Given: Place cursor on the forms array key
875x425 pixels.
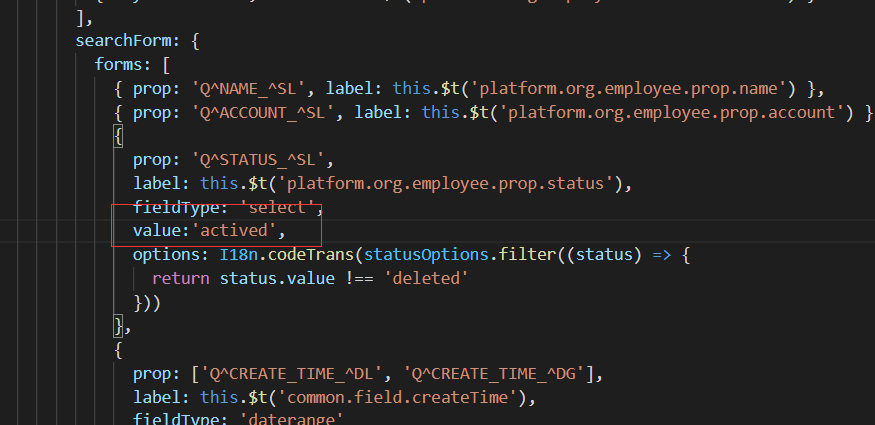Looking at the screenshot, I should 119,64.
